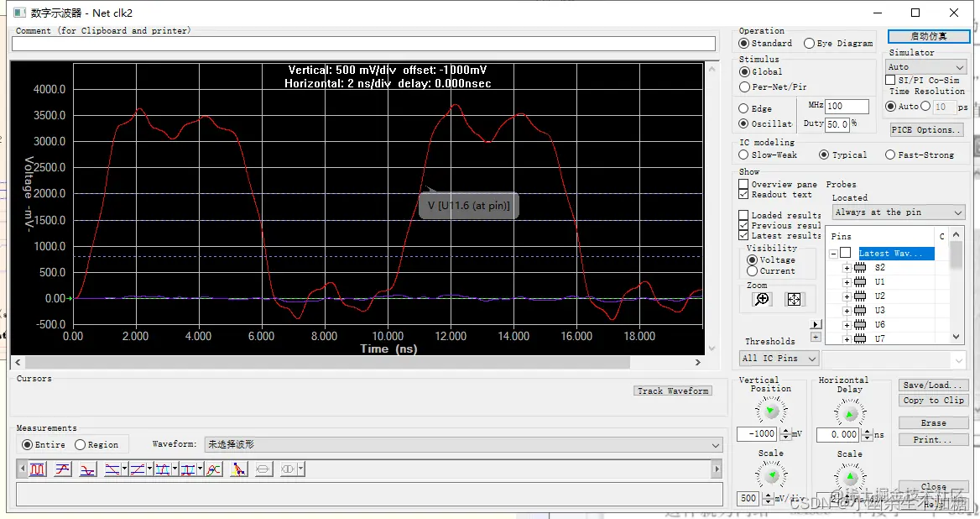Click the fit-to-window zoom icon
The width and height of the screenshot is (980, 519).
[794, 300]
